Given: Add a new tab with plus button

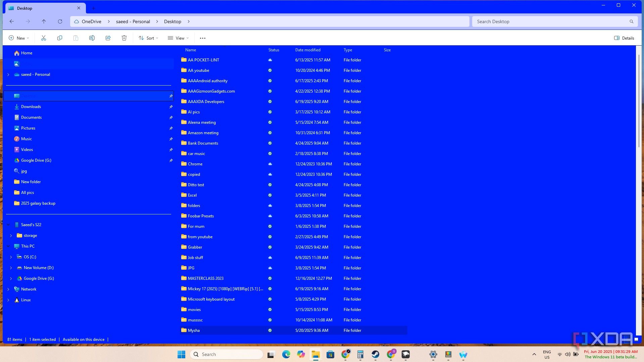Looking at the screenshot, I should tap(94, 8).
